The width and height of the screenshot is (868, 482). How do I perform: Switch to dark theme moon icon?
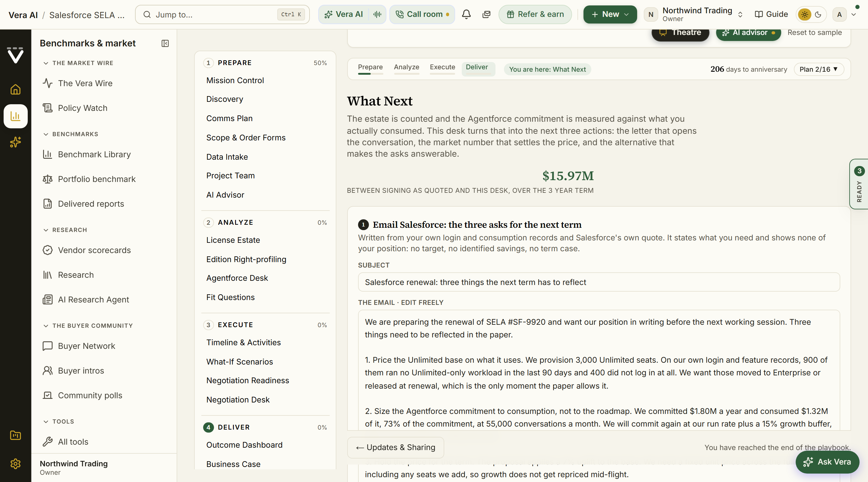pos(818,14)
